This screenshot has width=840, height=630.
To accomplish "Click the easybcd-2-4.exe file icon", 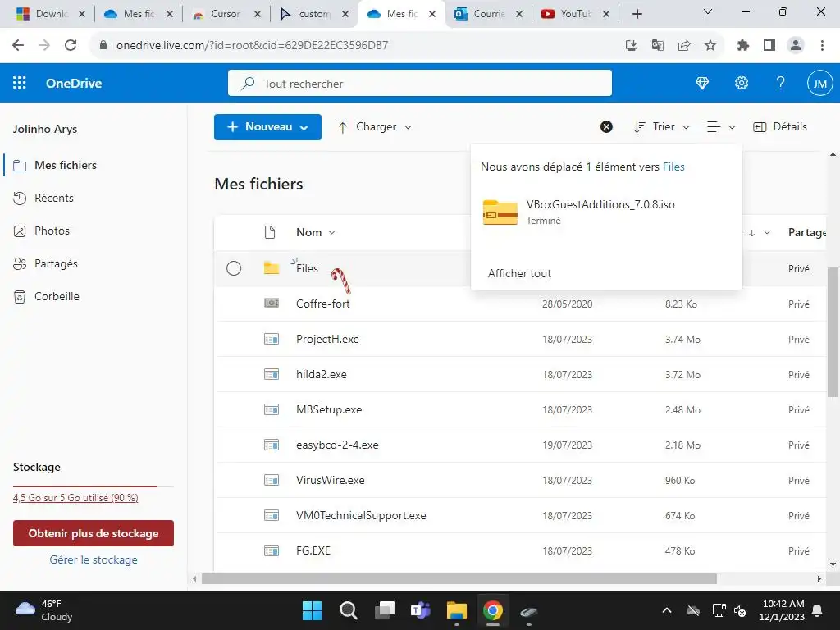I will click(272, 445).
